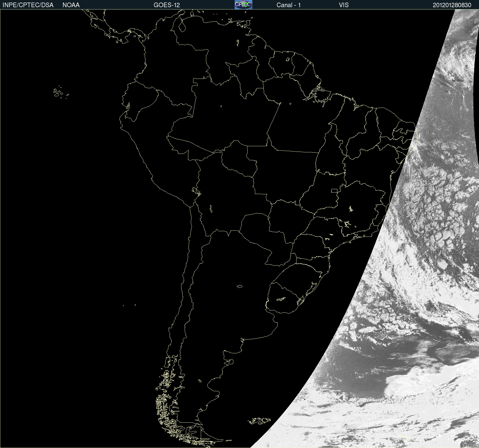Click the small lake outline in central Argentina
This screenshot has height=448, width=479.
coord(239,286)
